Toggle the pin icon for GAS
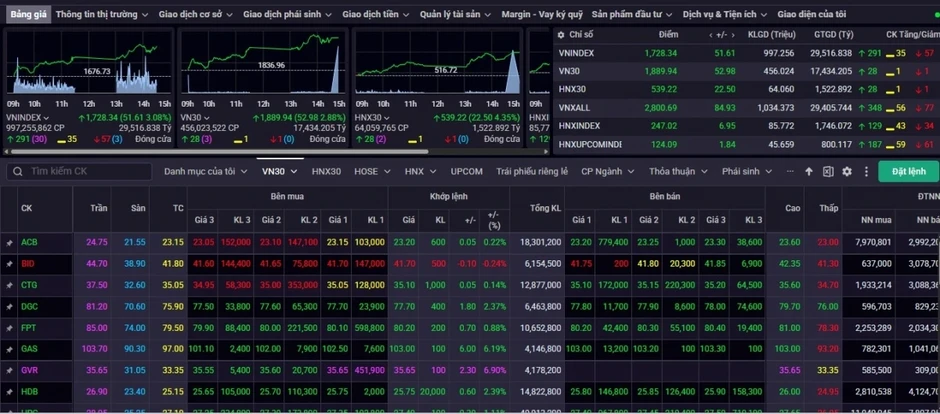Screen dimensions: 940x414 tap(9, 349)
